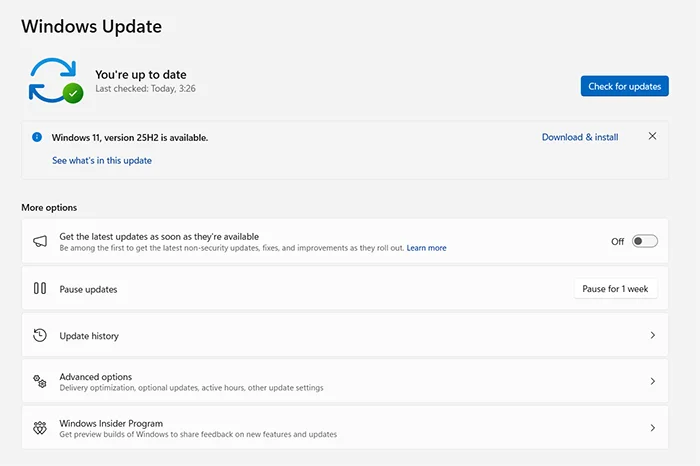Click the pause icon beside Pause updates
The image size is (700, 466).
[x=40, y=289]
